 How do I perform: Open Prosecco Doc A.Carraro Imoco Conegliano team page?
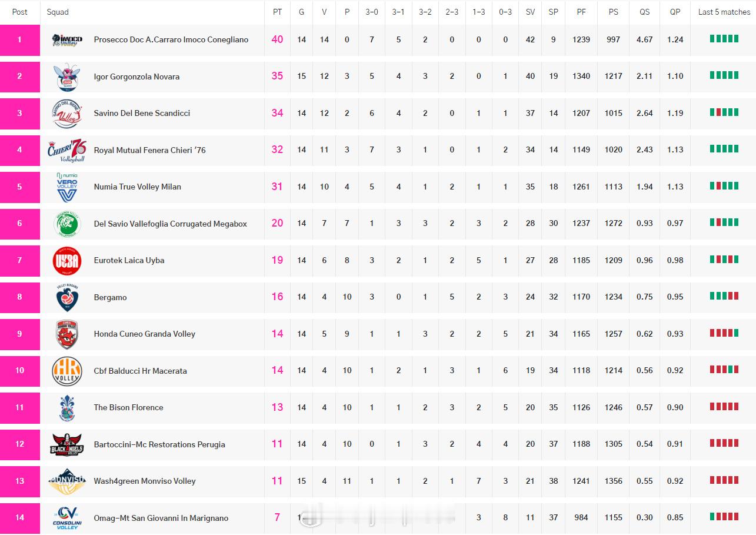click(x=171, y=40)
